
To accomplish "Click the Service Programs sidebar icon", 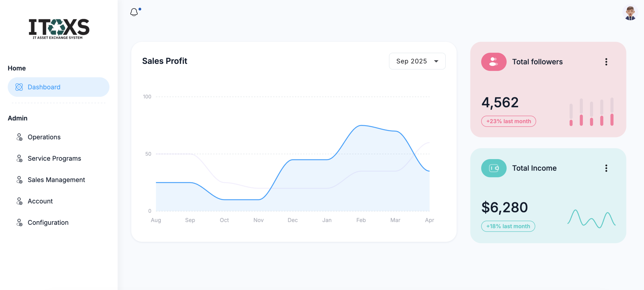I will pyautogui.click(x=19, y=159).
